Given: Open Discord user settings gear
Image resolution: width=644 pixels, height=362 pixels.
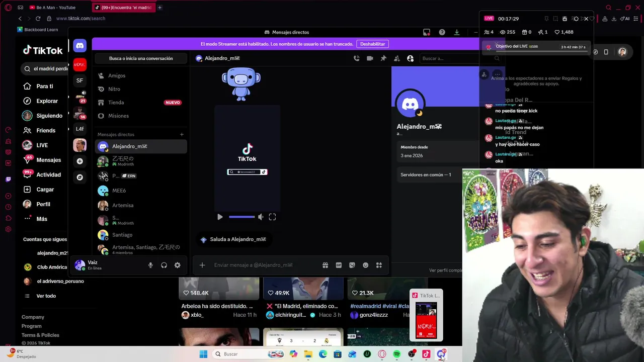Looking at the screenshot, I should coord(177,265).
